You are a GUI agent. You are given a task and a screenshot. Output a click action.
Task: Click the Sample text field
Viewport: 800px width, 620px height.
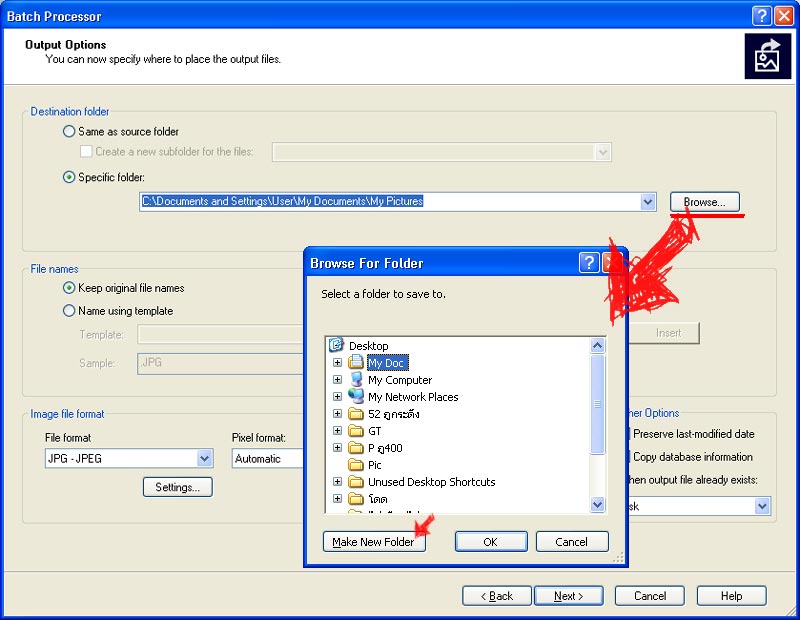tap(220, 363)
